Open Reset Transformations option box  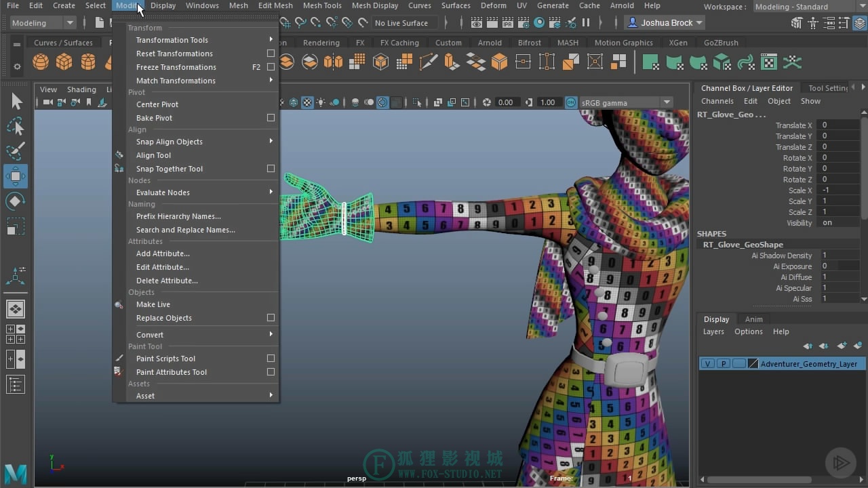[271, 54]
